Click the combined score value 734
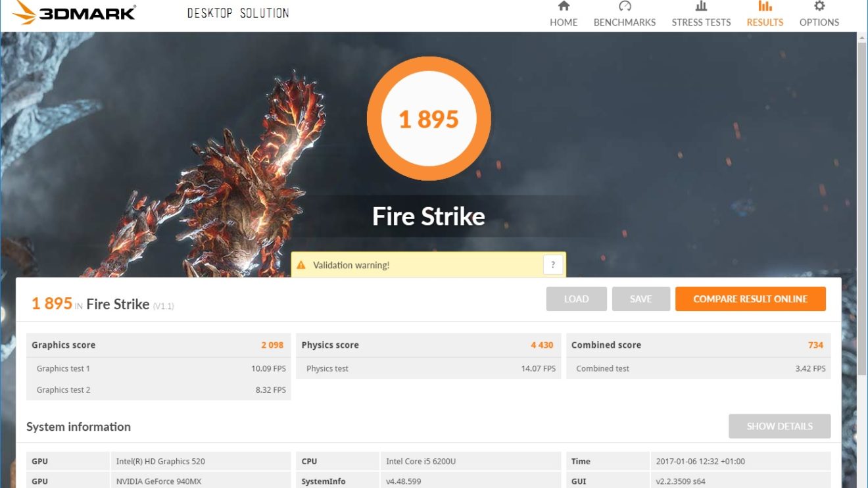The image size is (868, 488). (815, 345)
